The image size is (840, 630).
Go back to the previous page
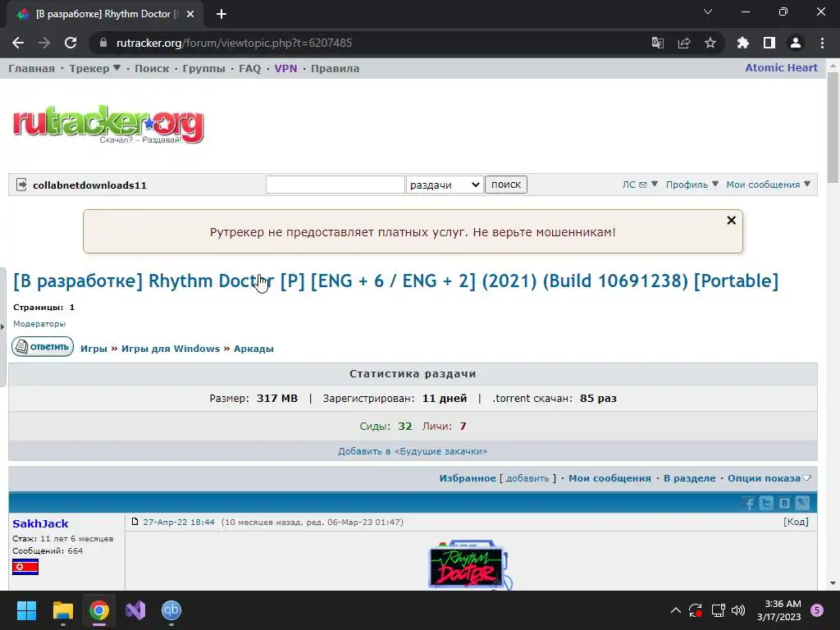(18, 43)
